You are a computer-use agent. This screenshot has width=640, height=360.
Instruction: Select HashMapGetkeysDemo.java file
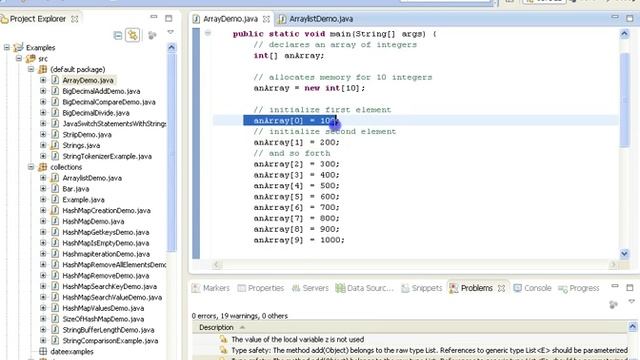[105, 232]
